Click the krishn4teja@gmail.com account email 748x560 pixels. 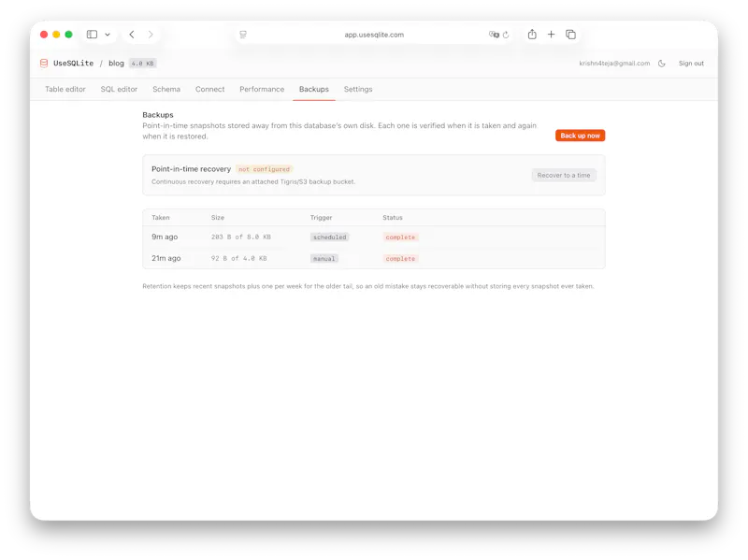coord(614,63)
